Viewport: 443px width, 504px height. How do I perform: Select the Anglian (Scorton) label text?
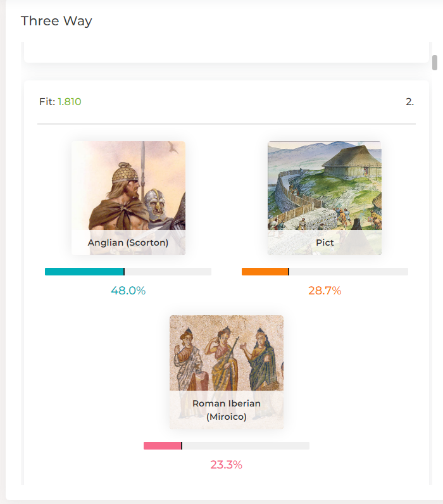pos(128,243)
